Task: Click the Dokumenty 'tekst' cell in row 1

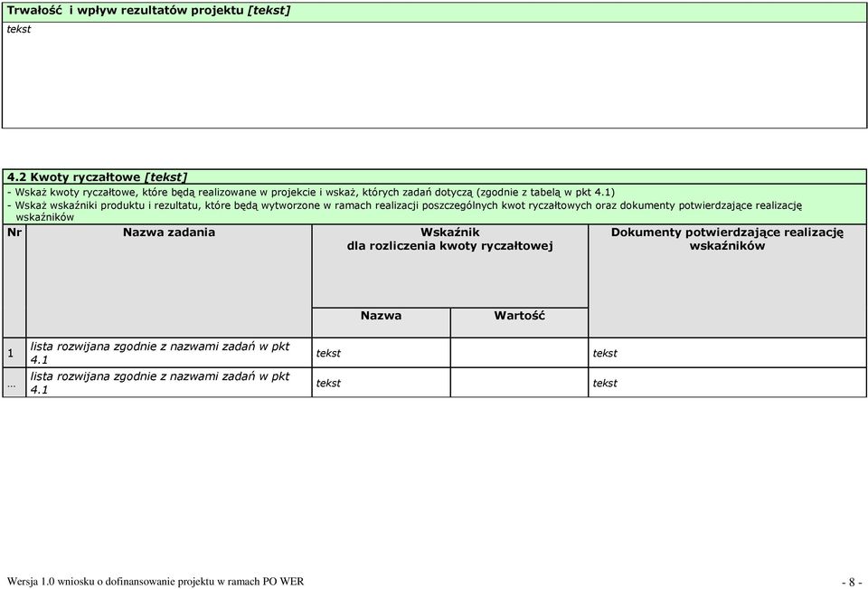Action: click(727, 352)
